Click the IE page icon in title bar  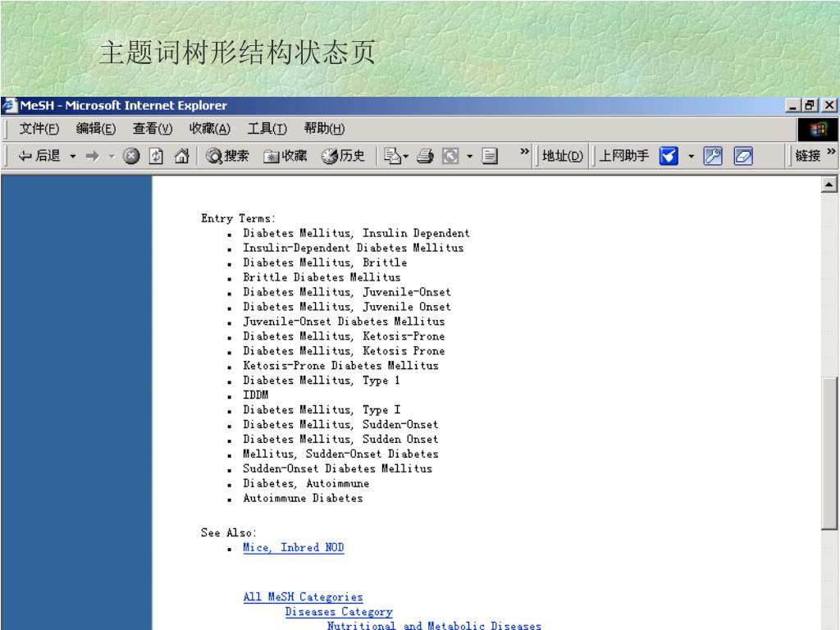(10, 106)
